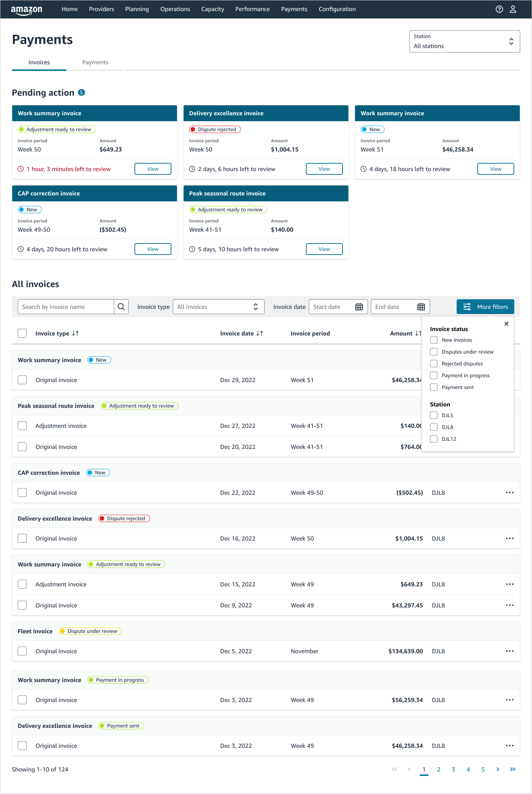Jump to last page double chevron
The height and width of the screenshot is (794, 532).
point(513,769)
